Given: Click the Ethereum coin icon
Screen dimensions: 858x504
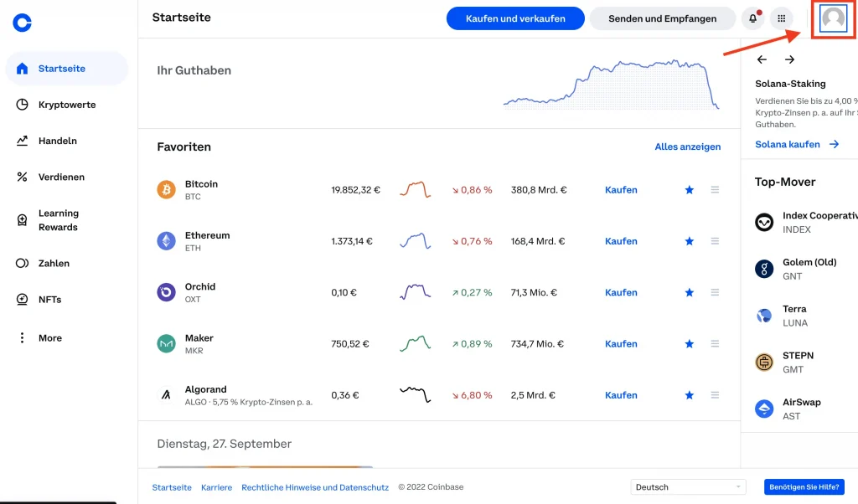Looking at the screenshot, I should tap(167, 241).
